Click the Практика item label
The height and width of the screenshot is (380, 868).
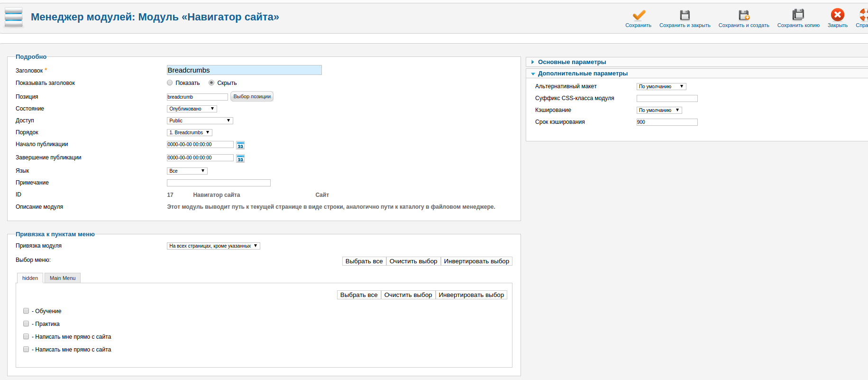coord(46,324)
